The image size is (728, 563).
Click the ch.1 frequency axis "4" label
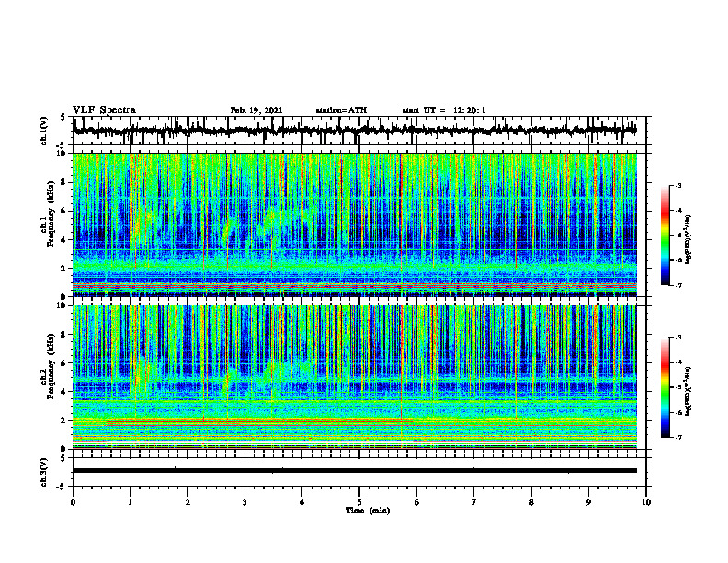coord(64,240)
